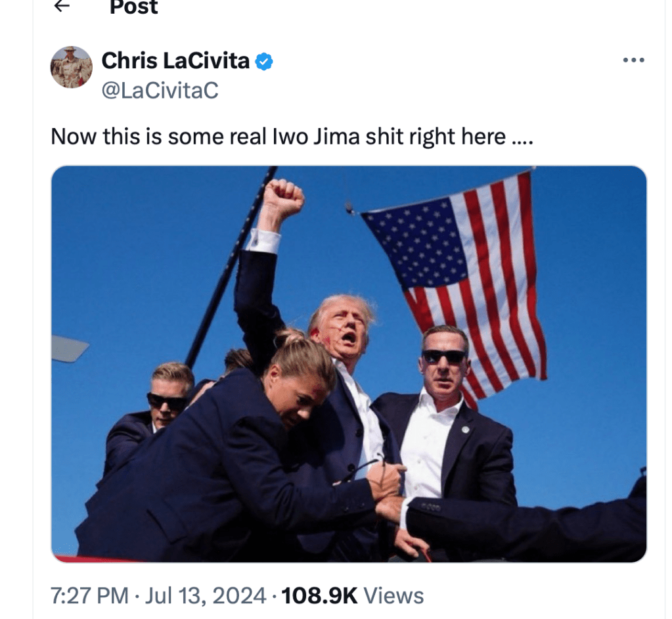Open Chris LaCivita's profile avatar
Viewport: 672px width, 619px height.
point(72,67)
